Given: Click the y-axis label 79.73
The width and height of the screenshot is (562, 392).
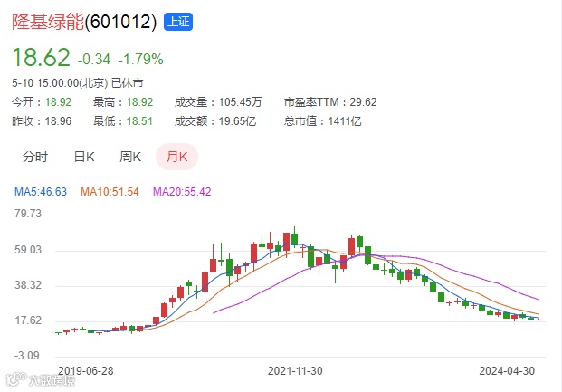Looking at the screenshot, I should click(x=28, y=214).
